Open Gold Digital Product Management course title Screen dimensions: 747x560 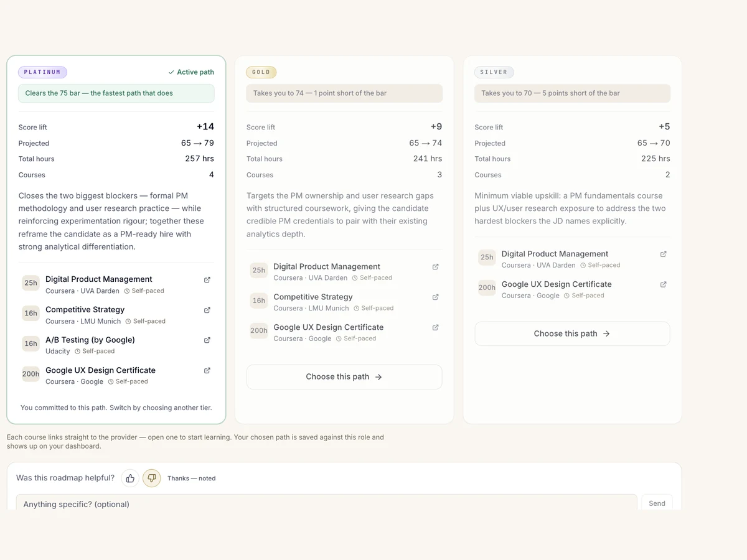[327, 266]
